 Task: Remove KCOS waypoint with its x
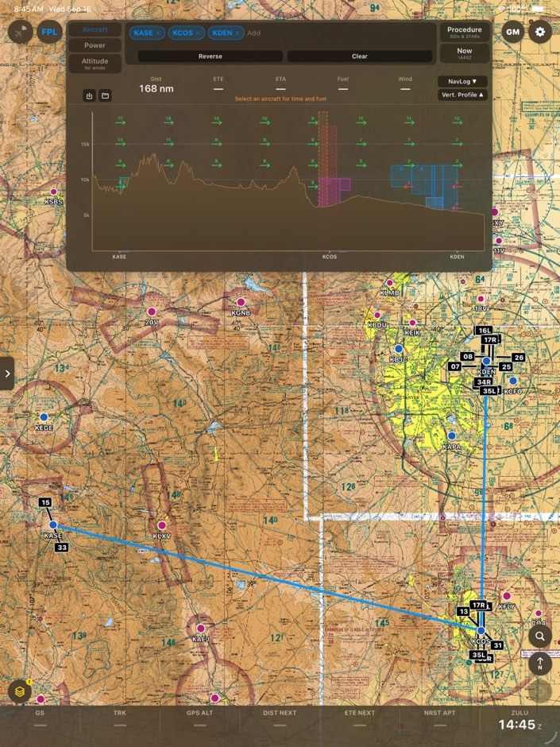(197, 33)
